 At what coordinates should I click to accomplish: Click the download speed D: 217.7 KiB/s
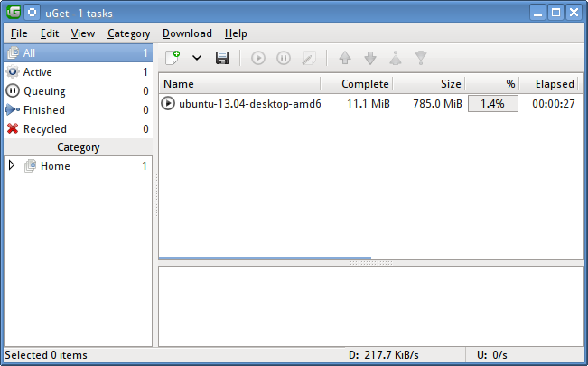click(x=384, y=355)
